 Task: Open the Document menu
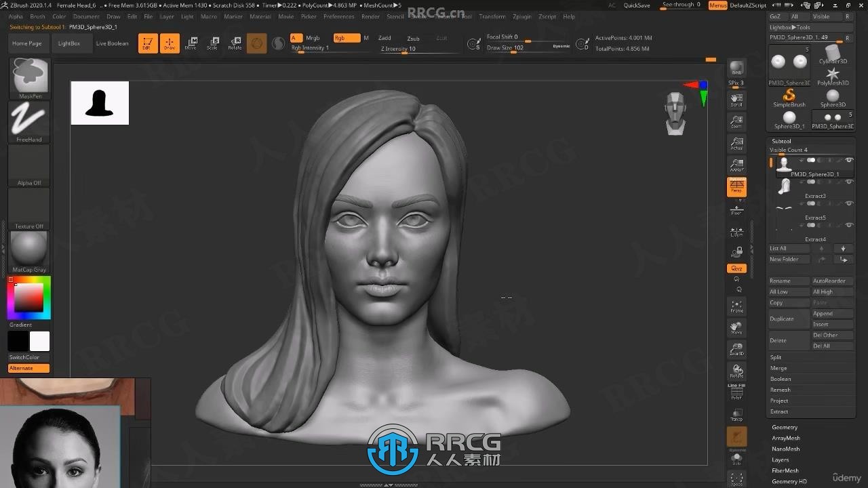(x=86, y=16)
